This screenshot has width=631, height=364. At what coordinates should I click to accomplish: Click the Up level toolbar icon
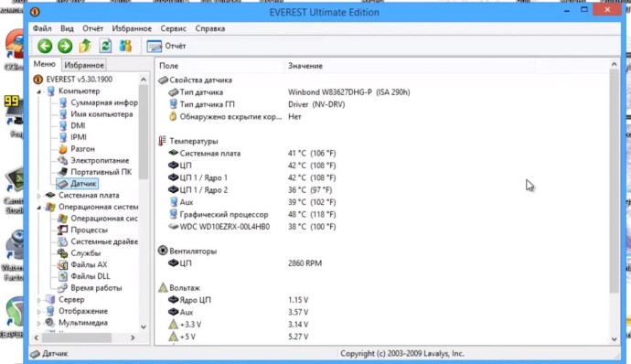click(x=85, y=46)
